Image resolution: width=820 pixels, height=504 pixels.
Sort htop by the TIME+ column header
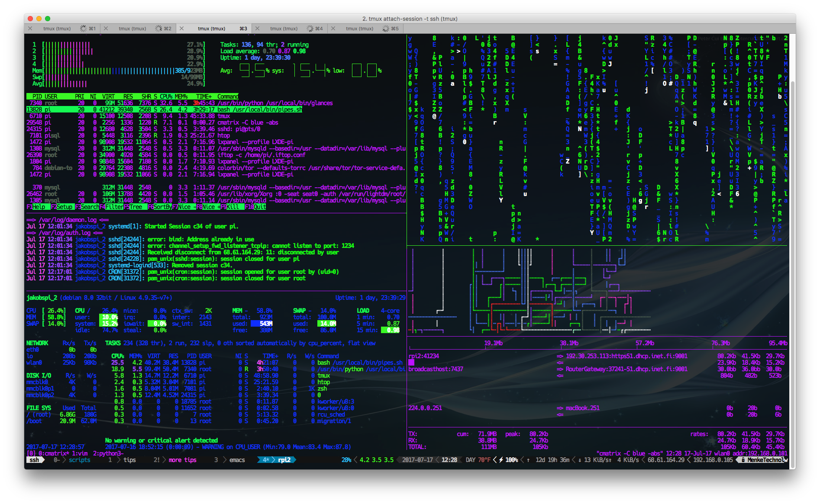(204, 96)
